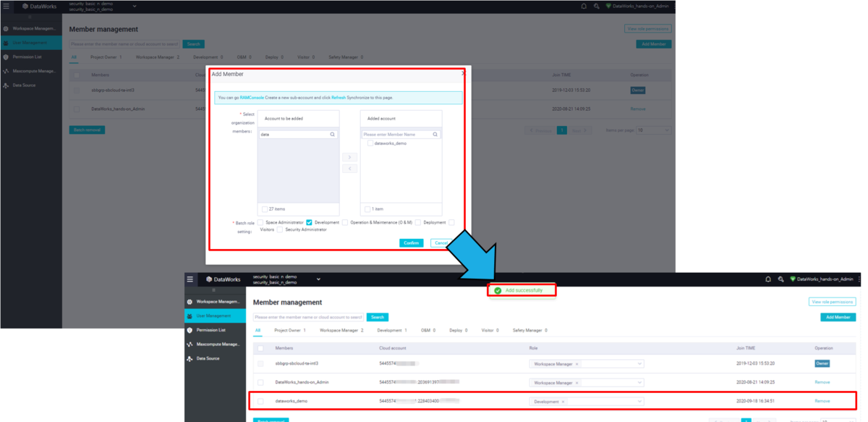Select the dataworks_demo row checkbox in member table
868x422 pixels.
(260, 401)
